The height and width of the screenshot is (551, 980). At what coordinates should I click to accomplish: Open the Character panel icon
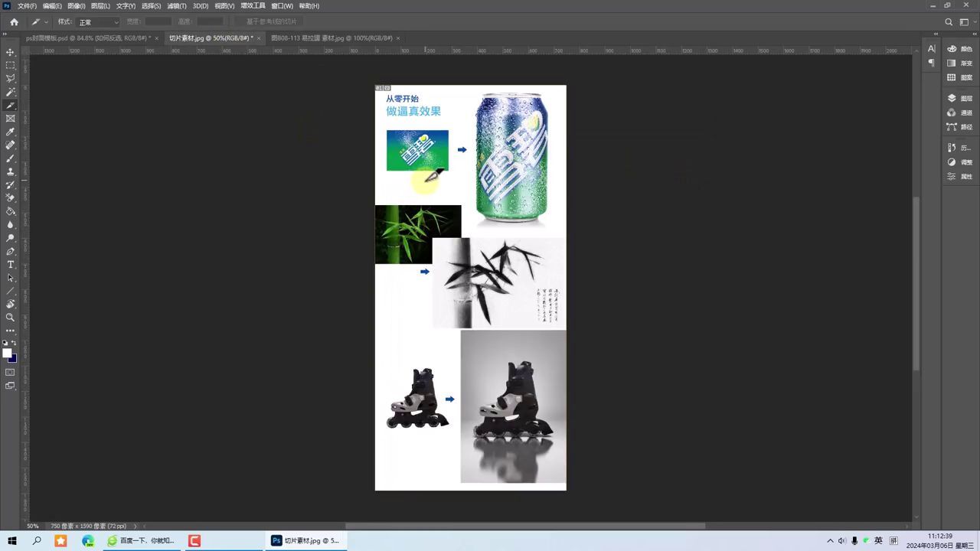click(x=932, y=49)
